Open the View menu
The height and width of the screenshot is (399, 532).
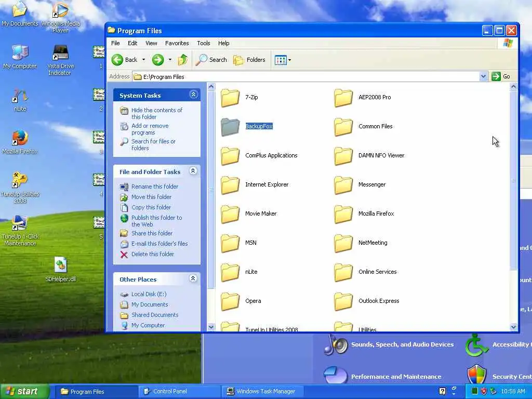(151, 43)
